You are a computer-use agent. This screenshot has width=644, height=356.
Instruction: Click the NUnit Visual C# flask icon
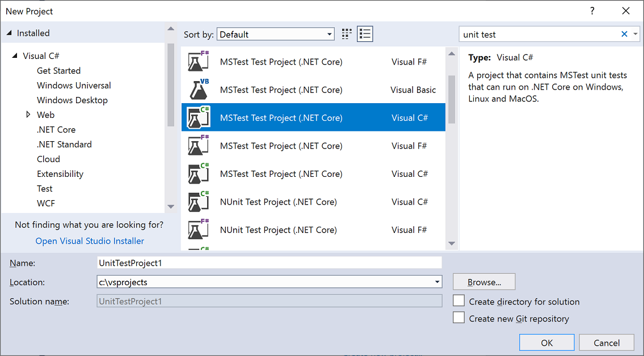199,201
